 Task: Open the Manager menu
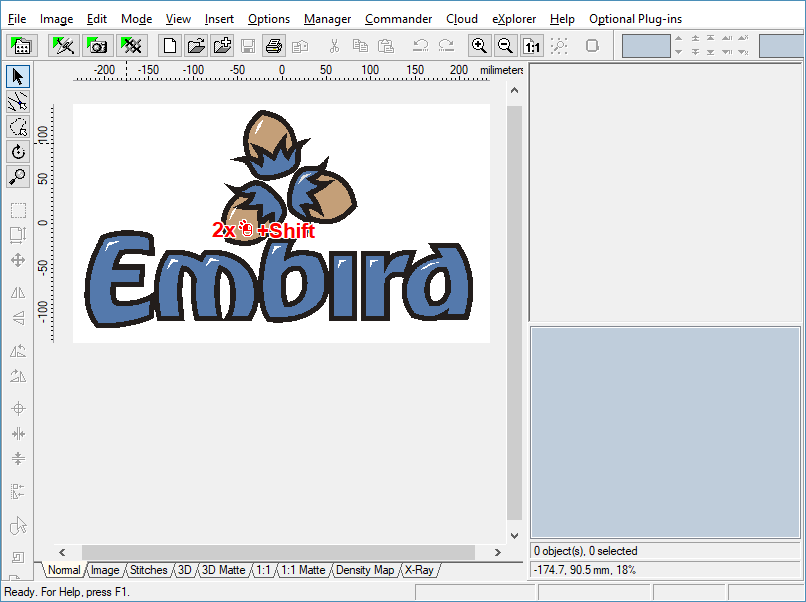click(x=327, y=19)
